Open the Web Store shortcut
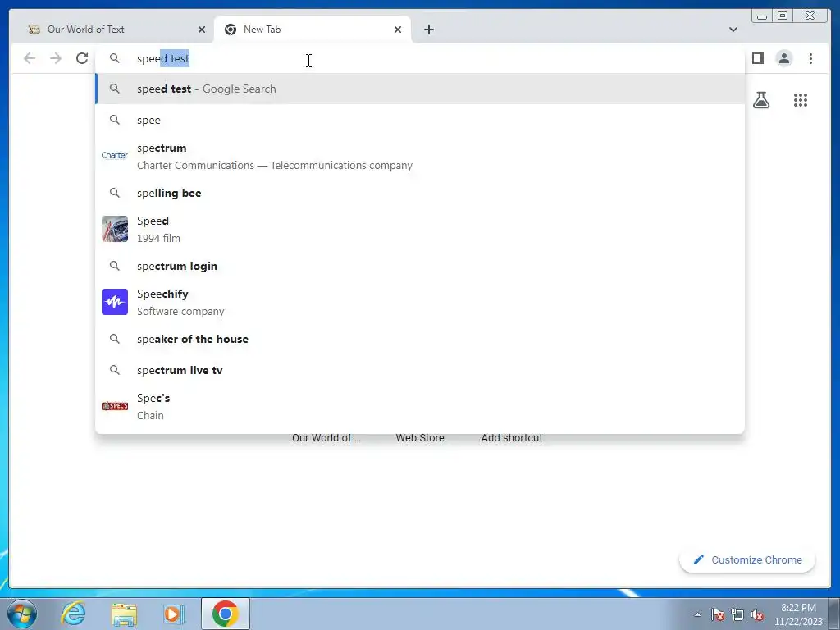The width and height of the screenshot is (840, 630). click(420, 438)
